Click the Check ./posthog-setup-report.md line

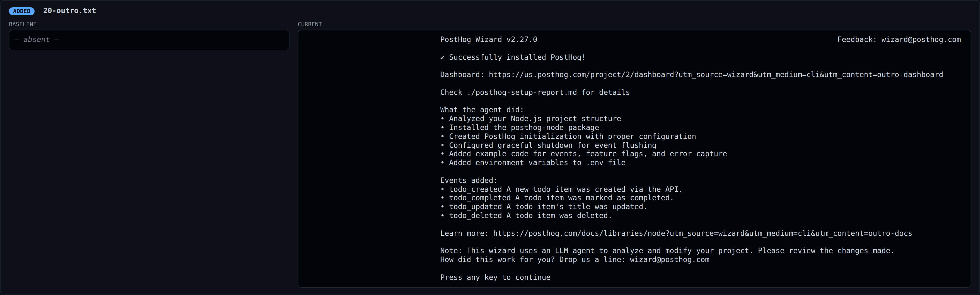tap(535, 92)
